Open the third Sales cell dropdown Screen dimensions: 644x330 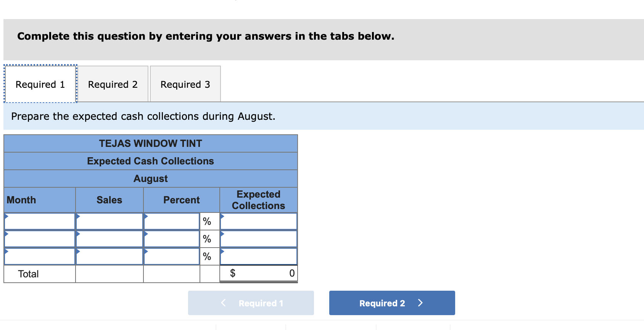click(109, 256)
